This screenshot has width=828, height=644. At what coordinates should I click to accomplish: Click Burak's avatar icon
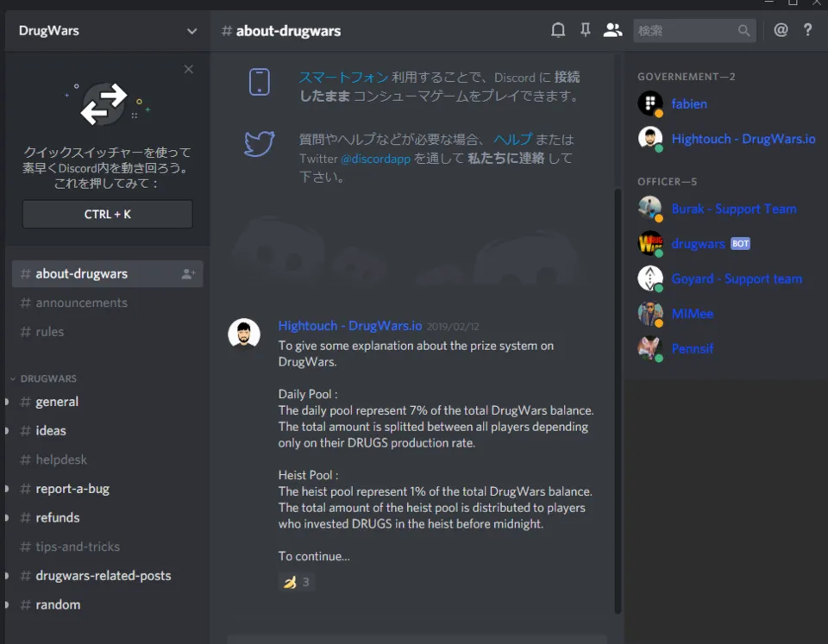click(x=650, y=209)
